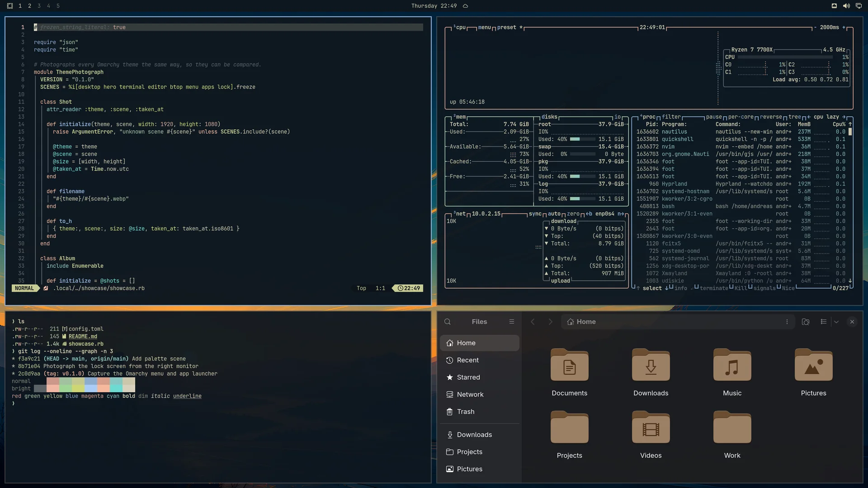Select the nautilus process row in btop
The height and width of the screenshot is (488, 868).
tap(741, 132)
